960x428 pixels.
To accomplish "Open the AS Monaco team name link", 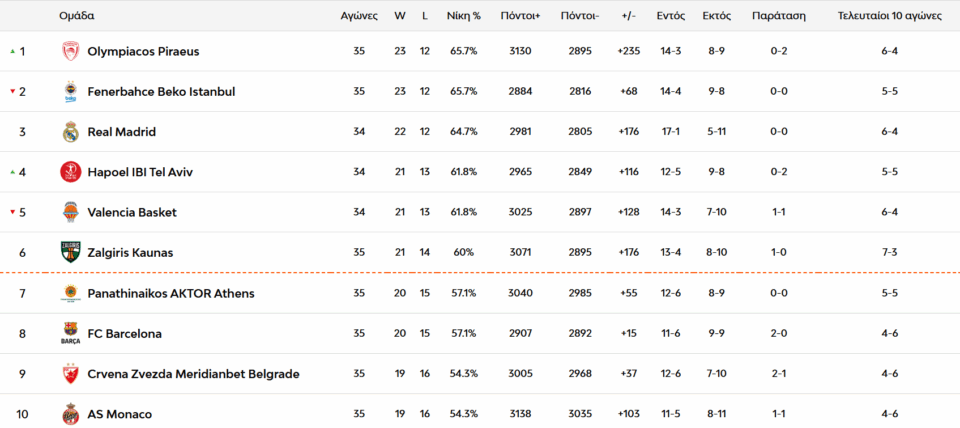I will (x=120, y=414).
